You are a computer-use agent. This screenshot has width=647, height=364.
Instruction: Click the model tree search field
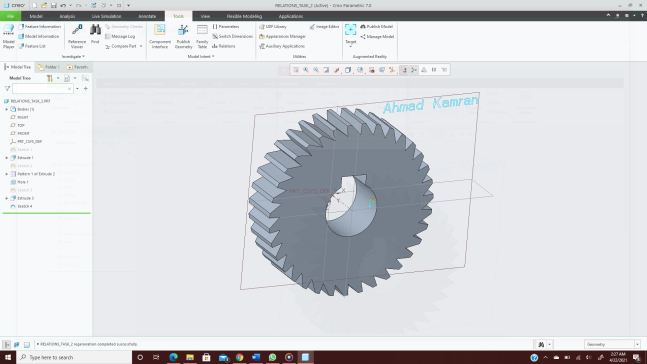click(43, 88)
